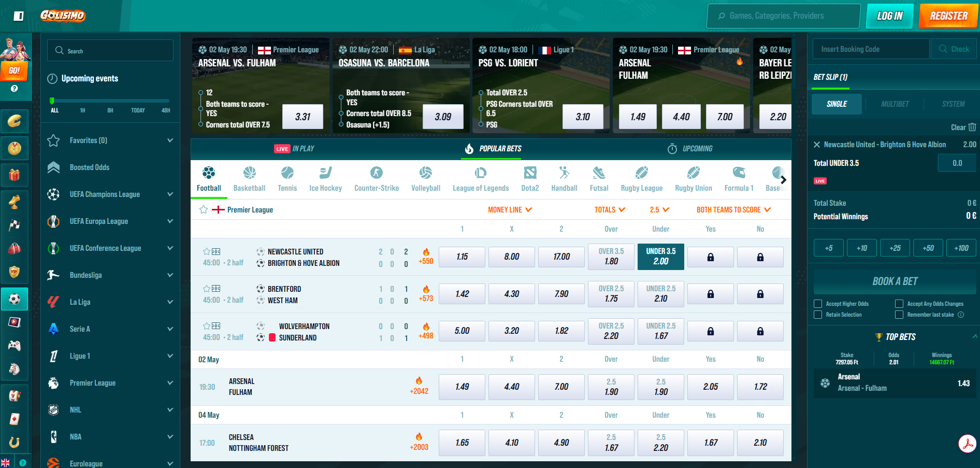Screen dimensions: 980x468
Task: Pick Arsenal win odds 1.49 in match list
Action: [462, 387]
